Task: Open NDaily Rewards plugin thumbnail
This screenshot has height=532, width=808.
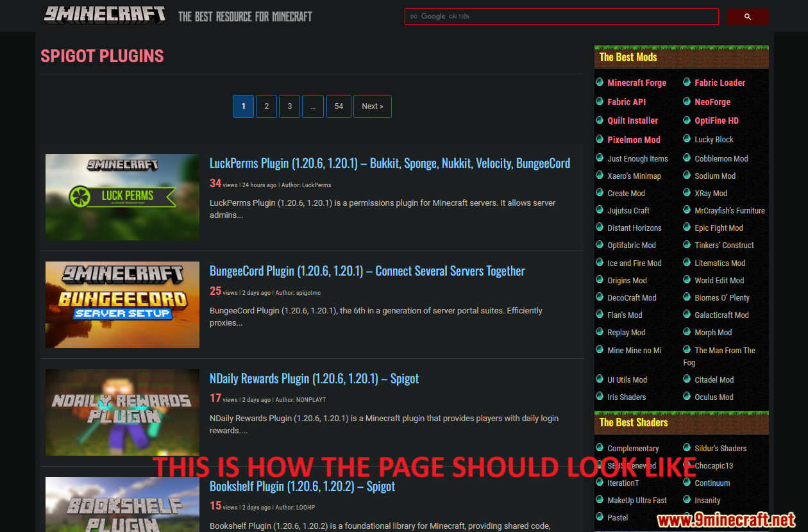Action: coord(122,412)
